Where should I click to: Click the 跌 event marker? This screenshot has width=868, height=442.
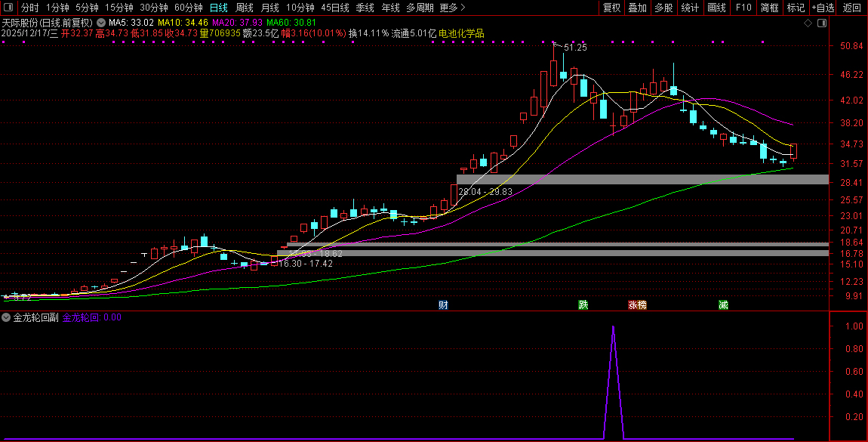tap(583, 305)
